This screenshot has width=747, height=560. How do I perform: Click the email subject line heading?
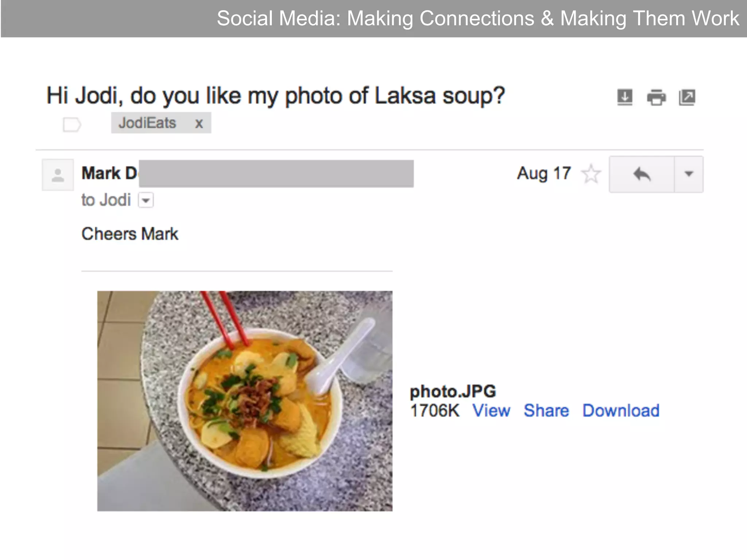(x=275, y=96)
